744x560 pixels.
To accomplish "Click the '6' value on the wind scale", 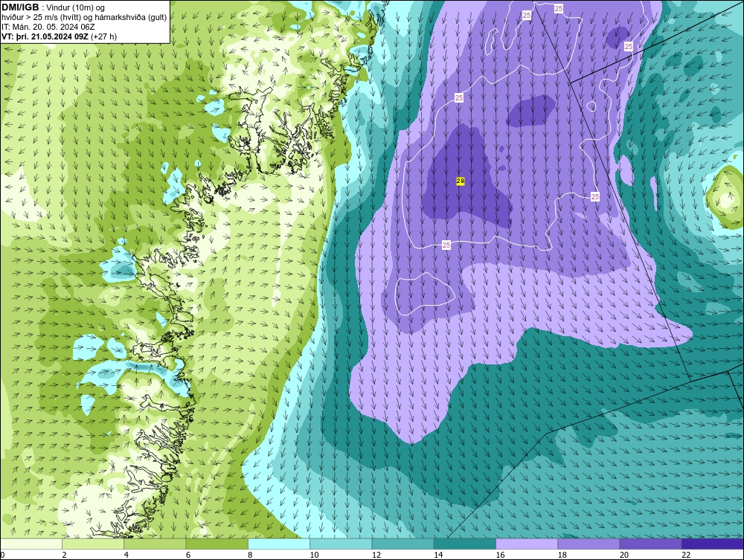I will [x=188, y=555].
